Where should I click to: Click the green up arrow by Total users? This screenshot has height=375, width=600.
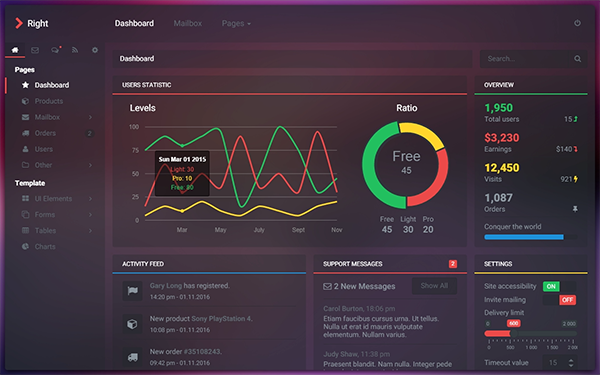(x=576, y=119)
